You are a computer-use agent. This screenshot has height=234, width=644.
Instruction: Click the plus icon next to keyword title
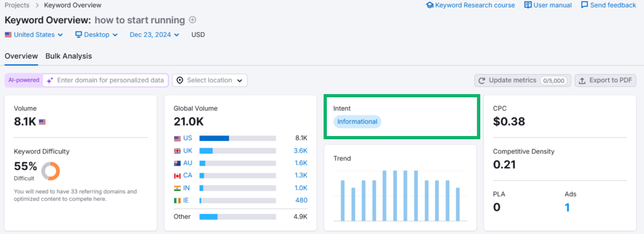192,20
